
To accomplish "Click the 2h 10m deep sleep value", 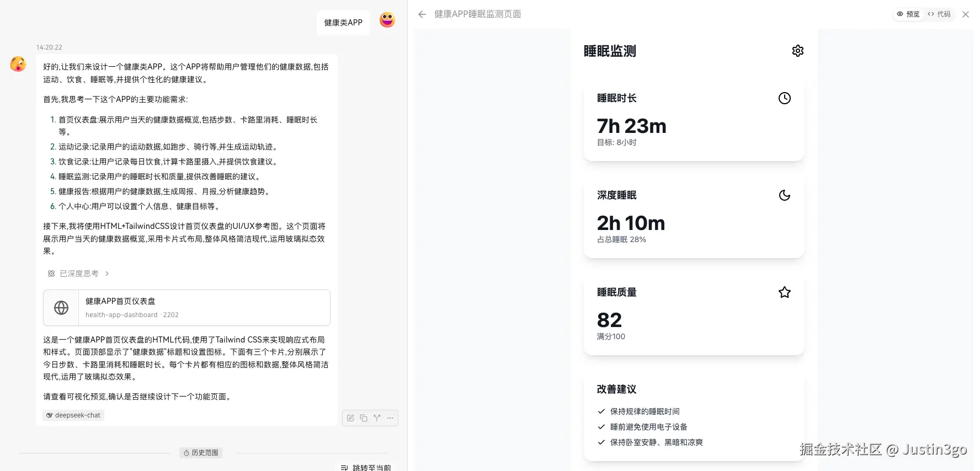I will coord(631,223).
